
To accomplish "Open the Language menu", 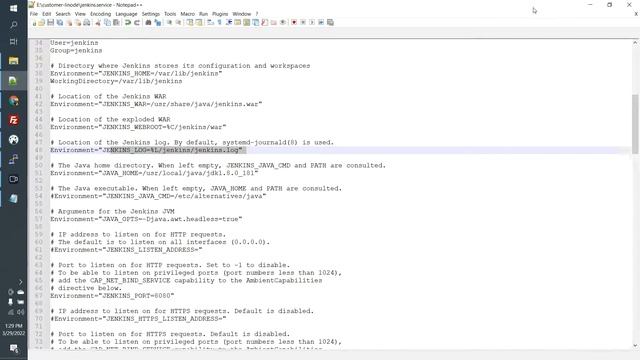I will tap(127, 14).
